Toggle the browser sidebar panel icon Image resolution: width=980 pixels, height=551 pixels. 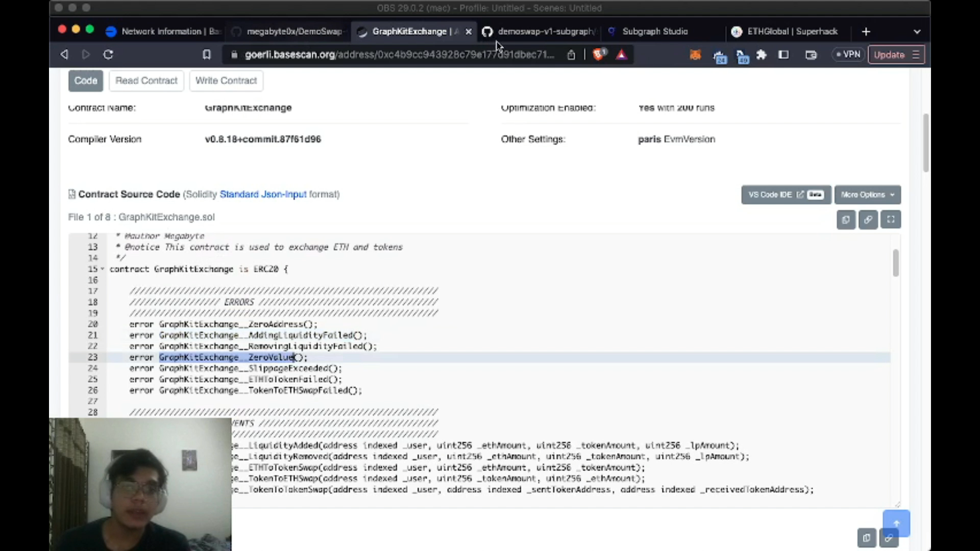783,55
